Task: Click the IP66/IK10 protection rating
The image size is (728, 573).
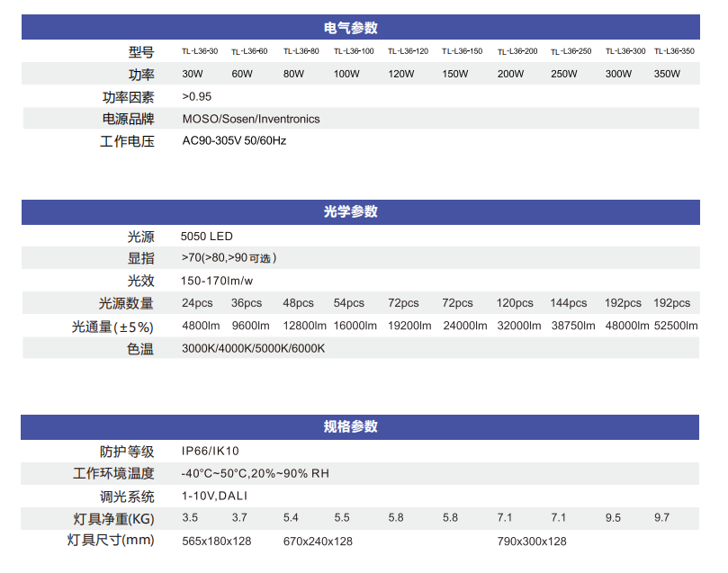Action: point(211,451)
